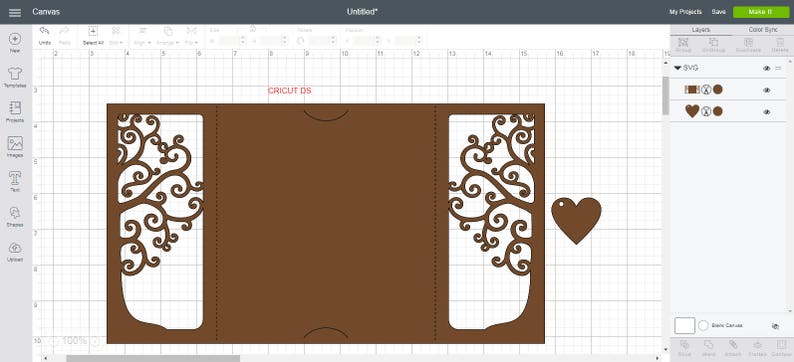Viewport: 794px width, 362px height.
Task: Click the Blank Canvas label
Action: (x=727, y=326)
